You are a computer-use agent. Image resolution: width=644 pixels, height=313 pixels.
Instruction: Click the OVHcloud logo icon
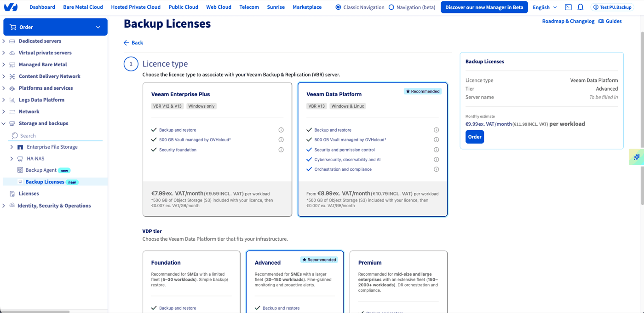pyautogui.click(x=11, y=7)
